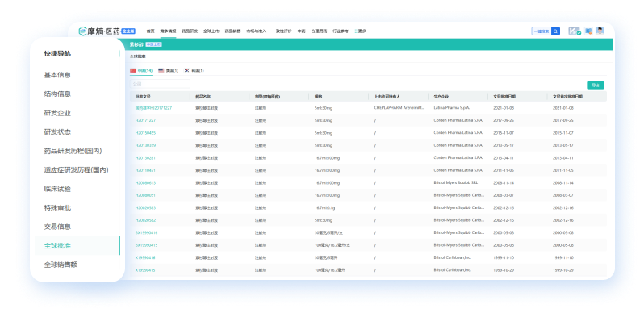Open the orange notification icon beside avatar
This screenshot has height=313, width=644.
tap(588, 31)
